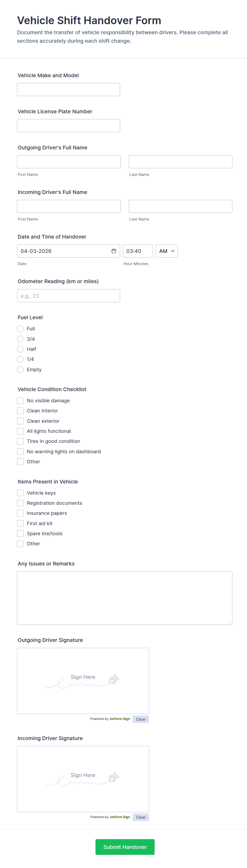This screenshot has width=247, height=868.
Task: Click the Vehicle License Plate Number field
Action: 69,126
